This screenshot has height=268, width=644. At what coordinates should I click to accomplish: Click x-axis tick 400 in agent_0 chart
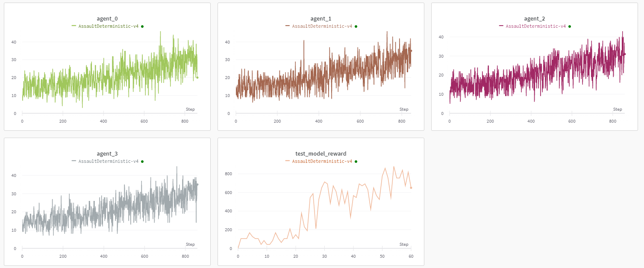pyautogui.click(x=103, y=121)
